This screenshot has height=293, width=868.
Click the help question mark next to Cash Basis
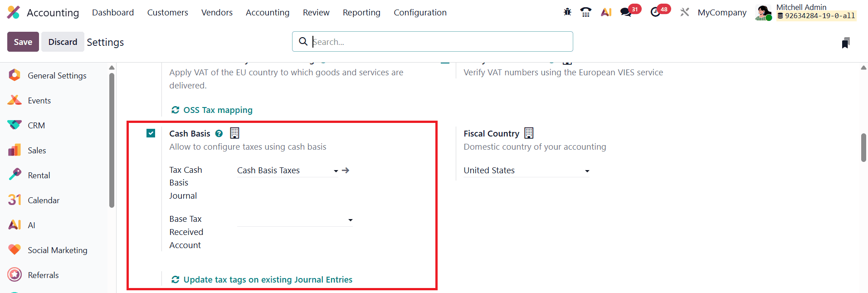click(219, 133)
